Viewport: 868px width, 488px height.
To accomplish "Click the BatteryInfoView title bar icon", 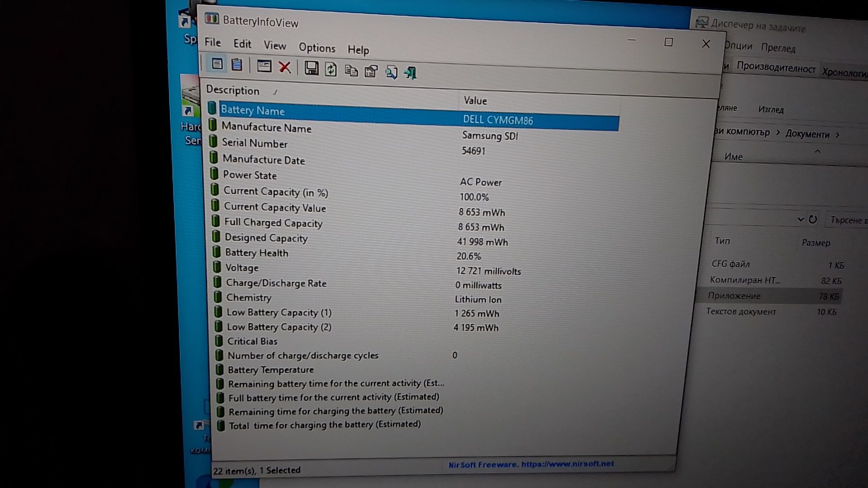I will pos(212,19).
